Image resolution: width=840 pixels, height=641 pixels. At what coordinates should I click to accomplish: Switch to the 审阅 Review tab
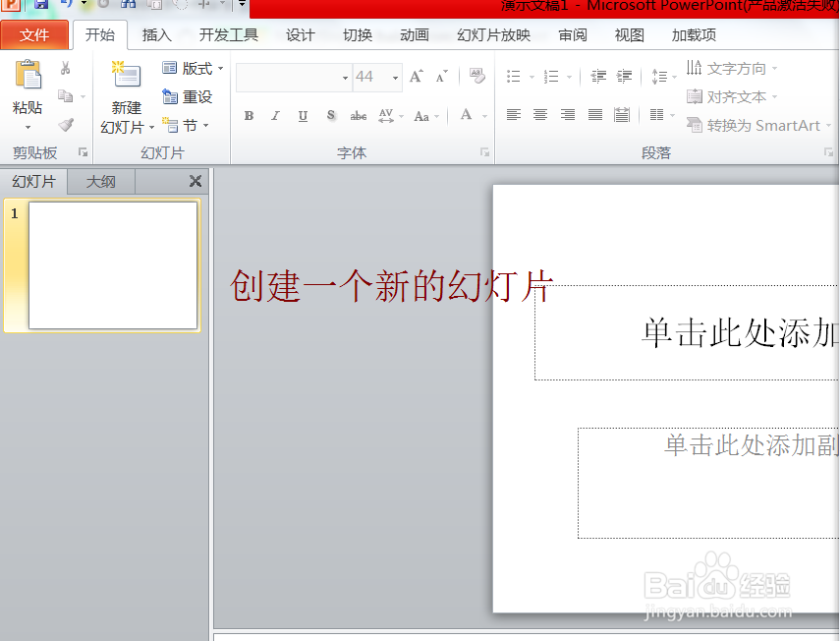click(x=572, y=35)
